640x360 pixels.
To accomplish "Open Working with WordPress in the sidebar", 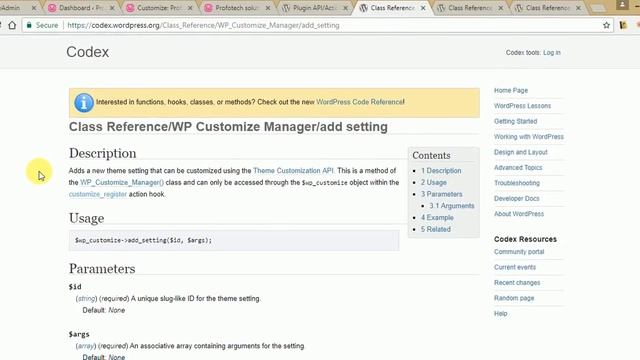I will click(529, 137).
